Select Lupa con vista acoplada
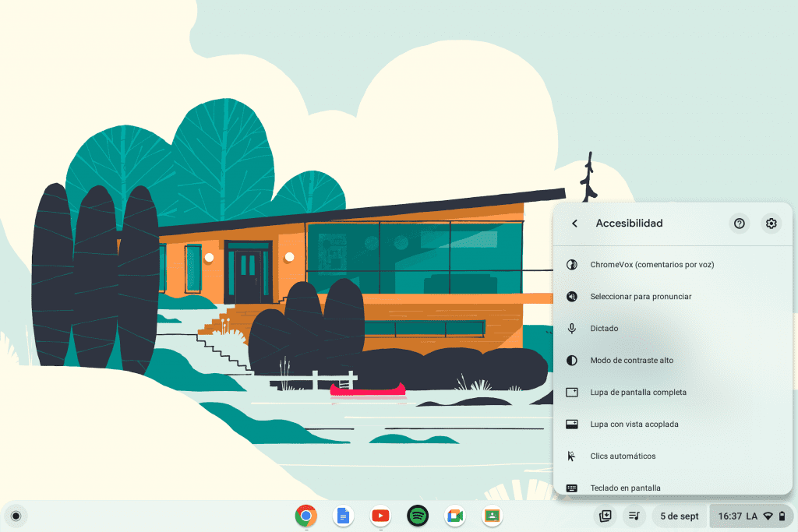The width and height of the screenshot is (798, 532). [634, 425]
